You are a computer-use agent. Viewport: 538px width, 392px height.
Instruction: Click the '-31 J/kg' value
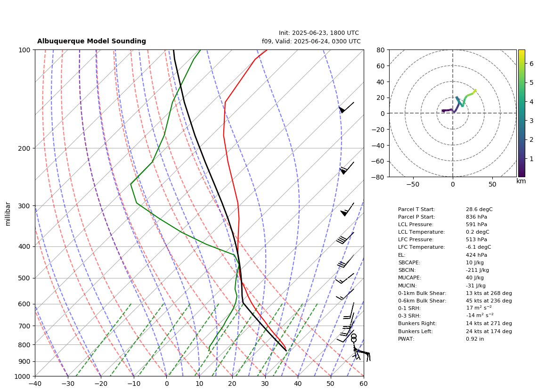pos(475,286)
